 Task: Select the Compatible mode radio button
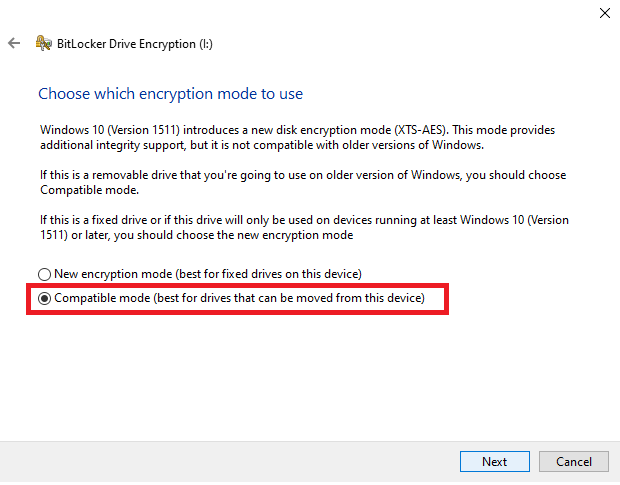pyautogui.click(x=44, y=298)
